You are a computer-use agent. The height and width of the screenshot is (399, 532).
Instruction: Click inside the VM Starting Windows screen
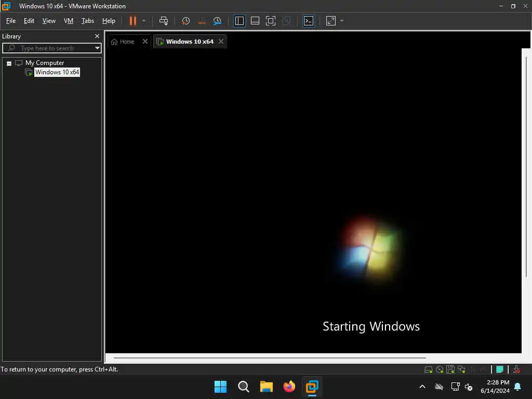pyautogui.click(x=313, y=201)
